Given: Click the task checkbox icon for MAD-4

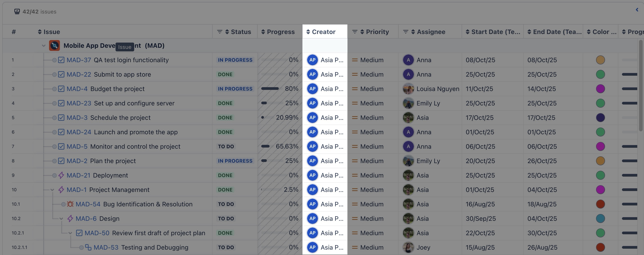Looking at the screenshot, I should click(61, 89).
